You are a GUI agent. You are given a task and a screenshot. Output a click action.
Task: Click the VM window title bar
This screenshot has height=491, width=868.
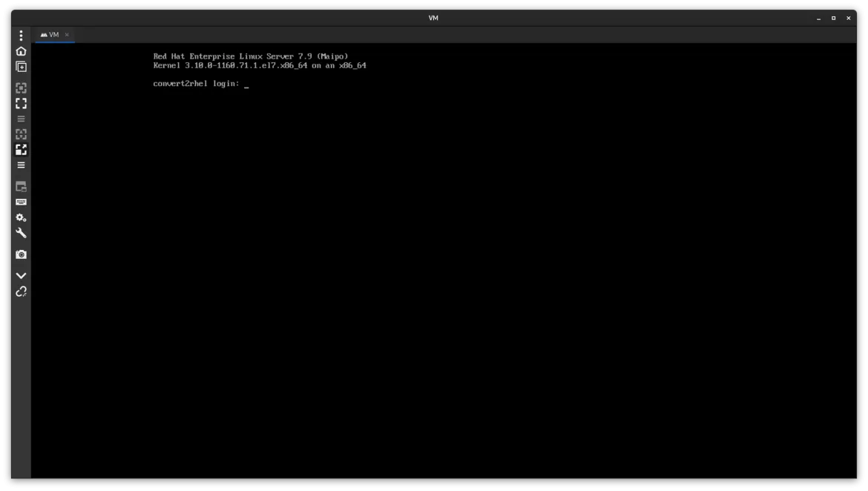[x=434, y=17]
